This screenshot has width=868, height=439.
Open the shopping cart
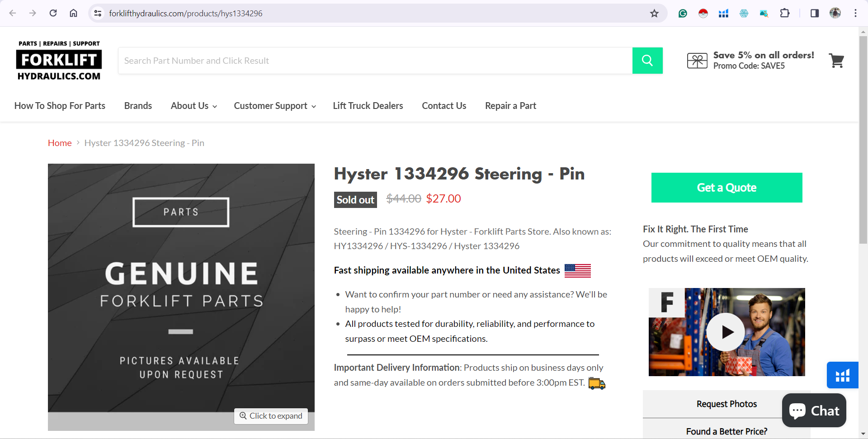click(836, 61)
